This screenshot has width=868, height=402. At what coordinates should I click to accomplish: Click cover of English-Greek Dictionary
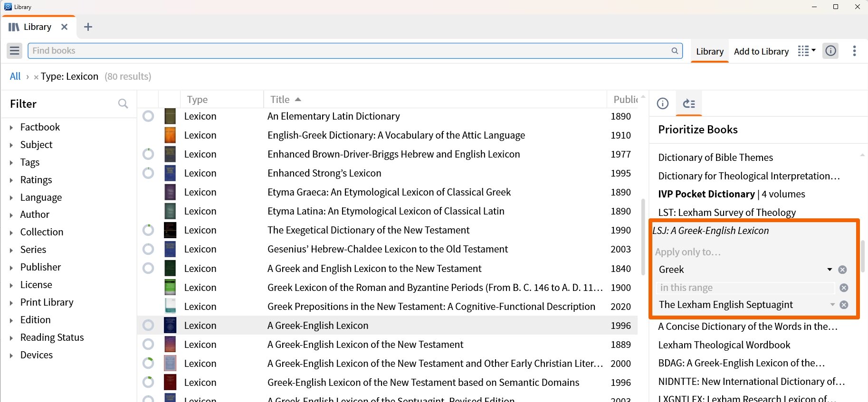(x=170, y=135)
